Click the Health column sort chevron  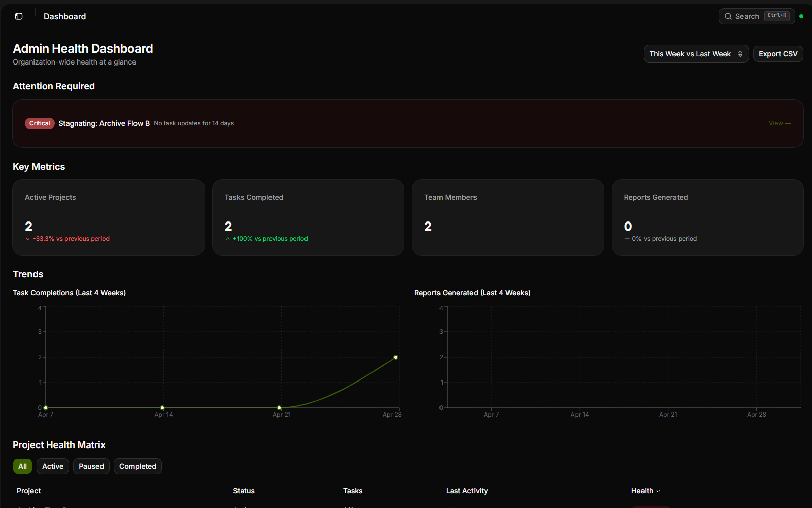click(658, 491)
